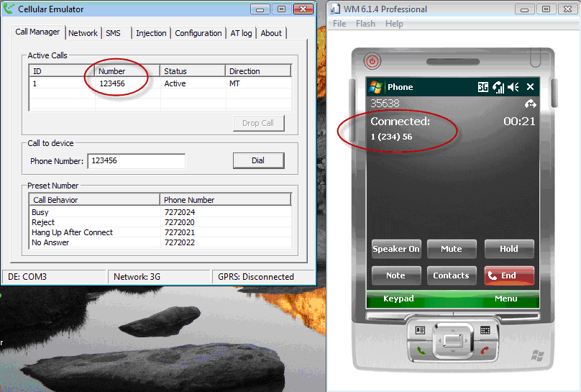Switch to the SMS tab
This screenshot has height=392, width=581.
pos(113,33)
